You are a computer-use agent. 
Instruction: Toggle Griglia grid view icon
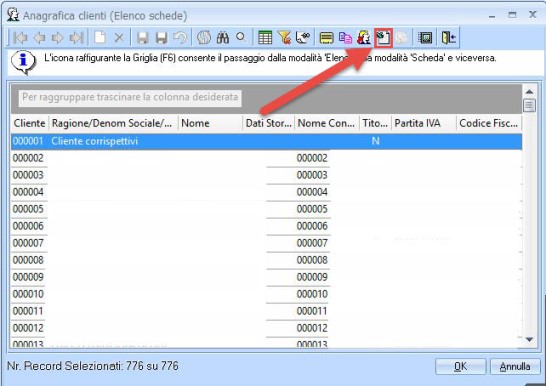[x=265, y=38]
